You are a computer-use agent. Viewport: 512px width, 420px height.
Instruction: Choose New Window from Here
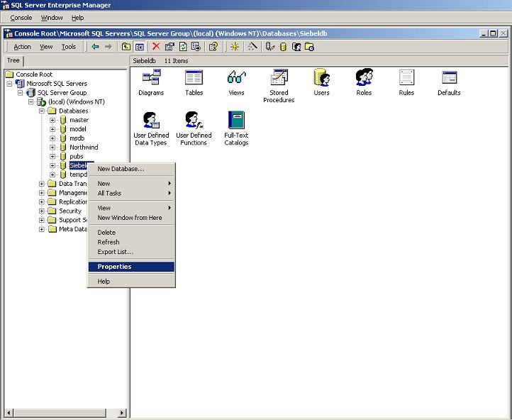131,218
